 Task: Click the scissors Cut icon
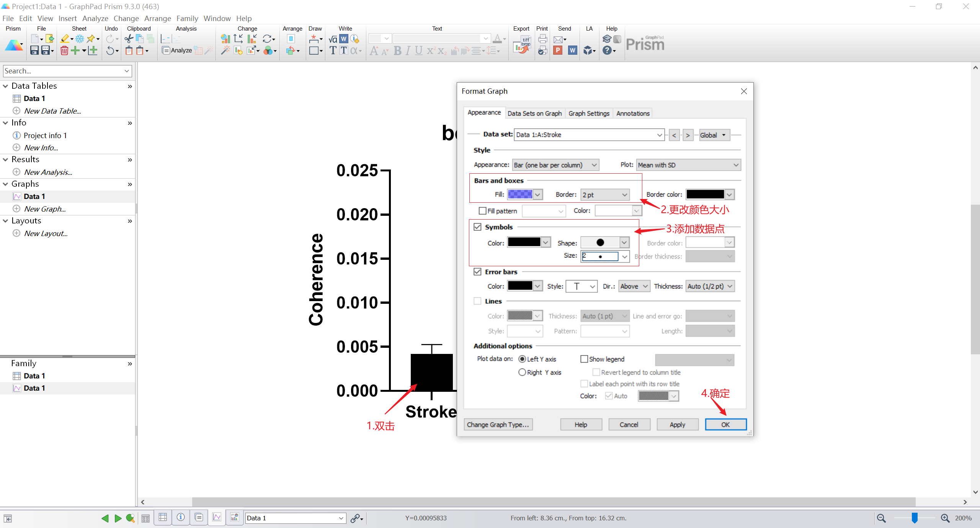coord(129,39)
